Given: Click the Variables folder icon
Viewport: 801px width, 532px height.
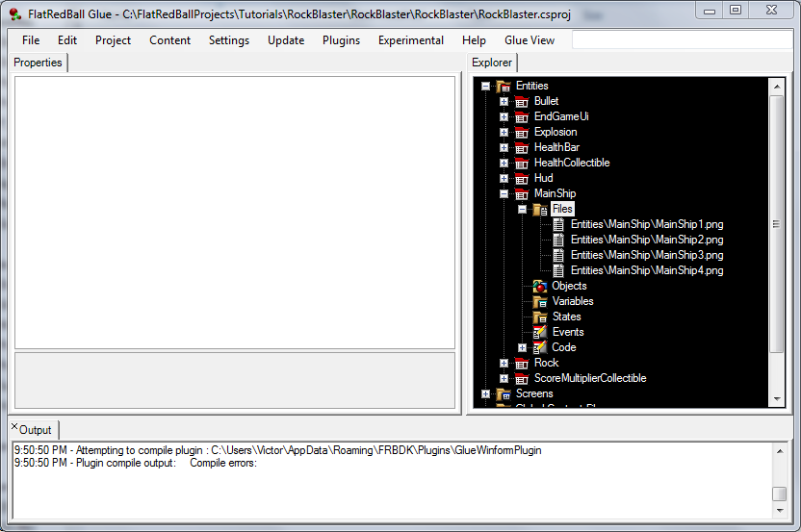Looking at the screenshot, I should 540,302.
